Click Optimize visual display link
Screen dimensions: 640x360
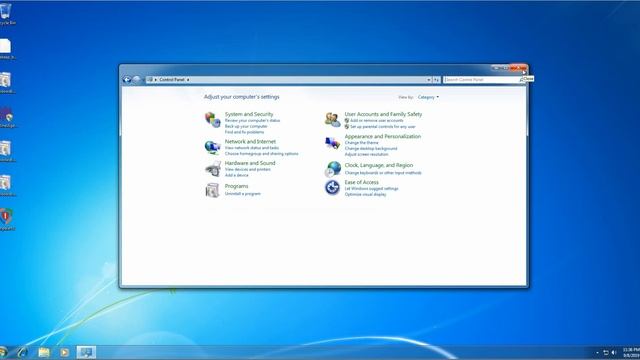(365, 194)
